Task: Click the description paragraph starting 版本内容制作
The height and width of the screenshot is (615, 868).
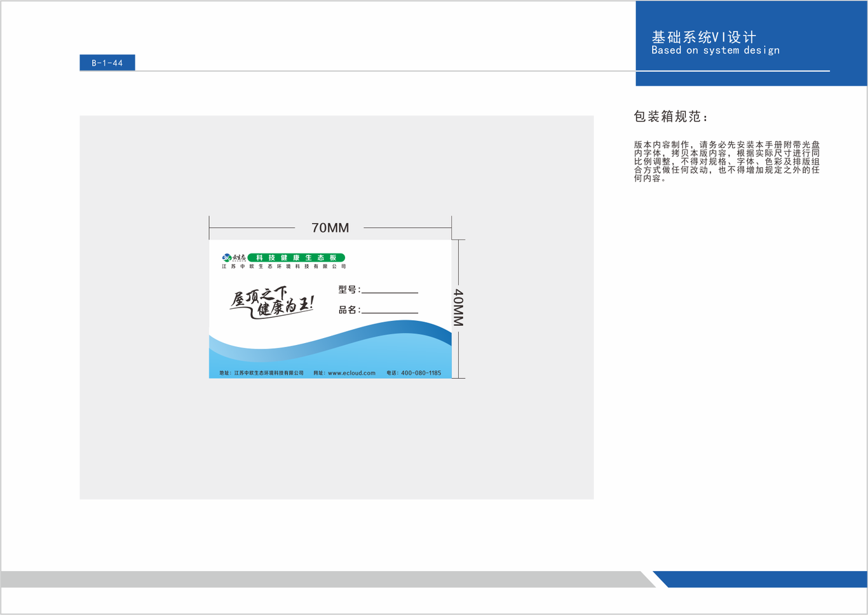Action: click(x=726, y=161)
